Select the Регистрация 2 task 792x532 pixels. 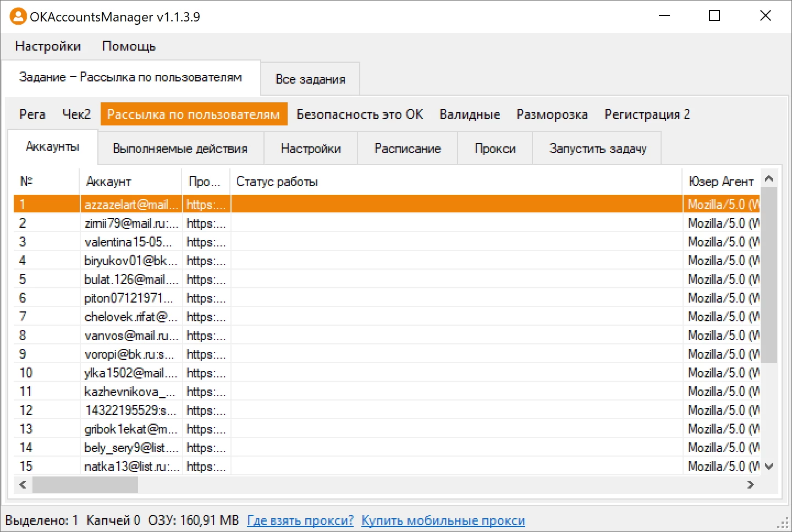pyautogui.click(x=647, y=114)
